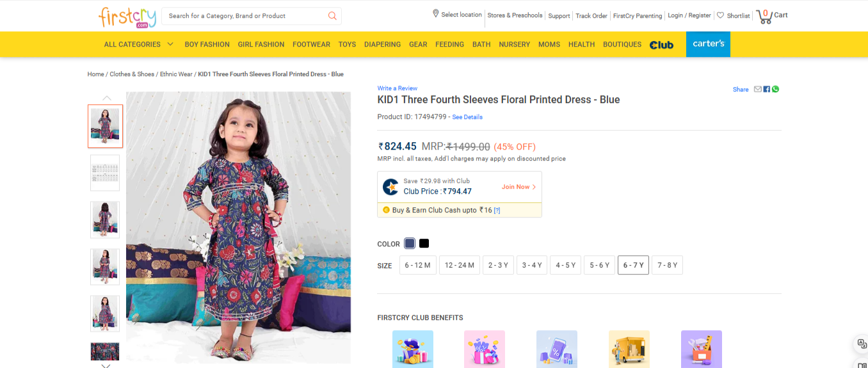Click the FirstCry logo

(127, 16)
